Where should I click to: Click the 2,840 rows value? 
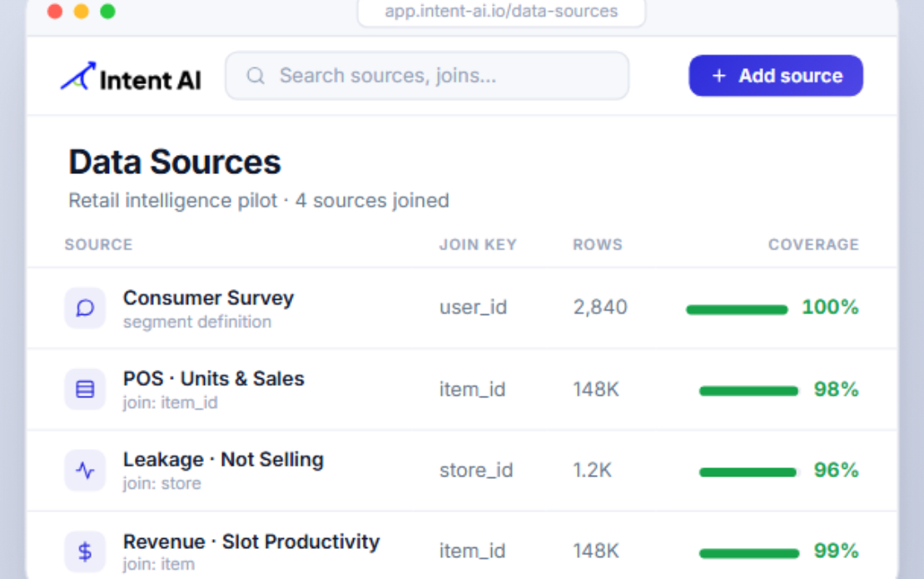pyautogui.click(x=600, y=307)
